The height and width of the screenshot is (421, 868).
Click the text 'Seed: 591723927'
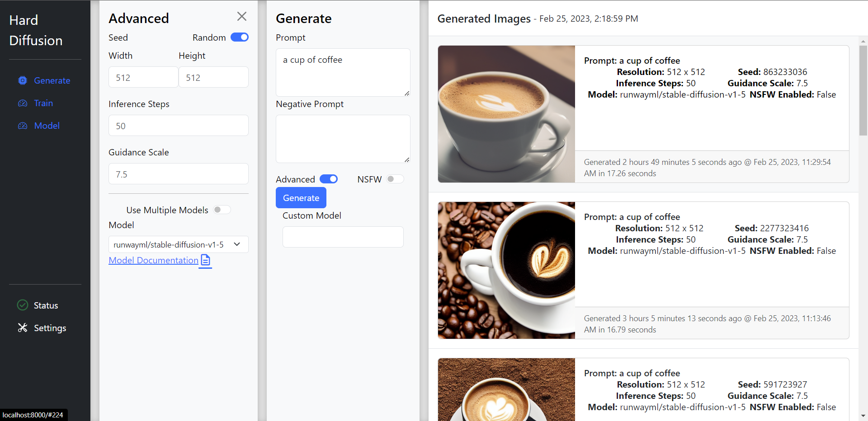772,384
